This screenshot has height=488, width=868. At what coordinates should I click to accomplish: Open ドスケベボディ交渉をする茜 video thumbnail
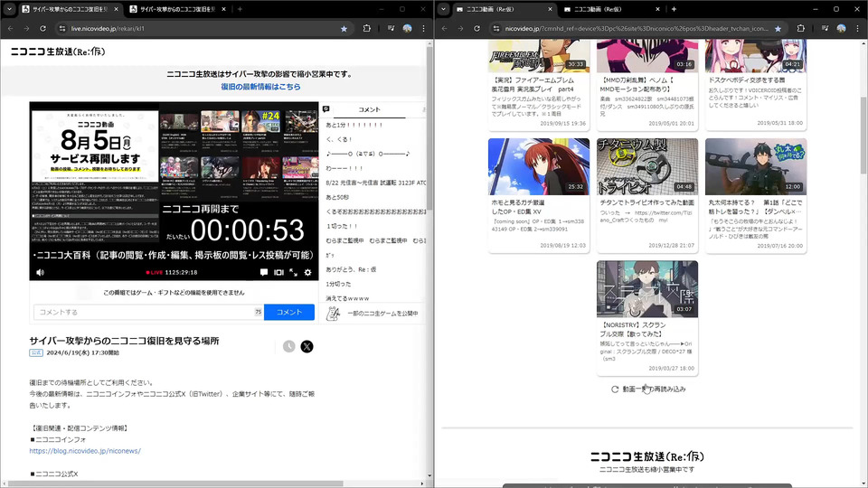[756, 56]
